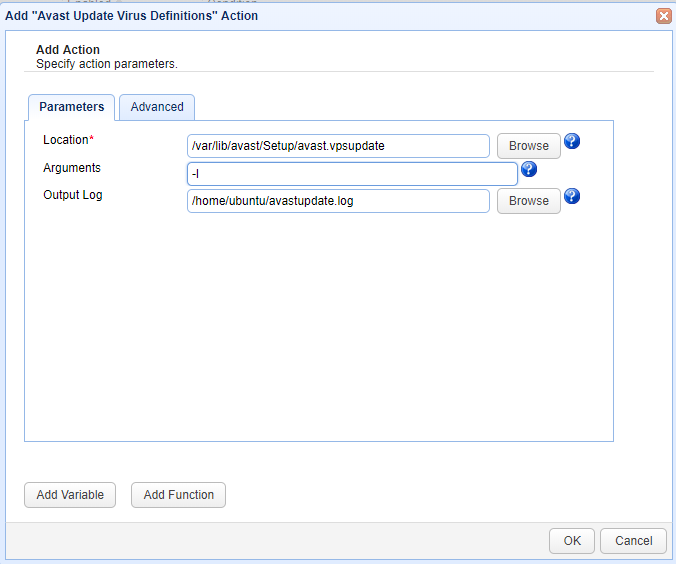Focus the Output Log input field
The width and height of the screenshot is (676, 566).
(338, 201)
